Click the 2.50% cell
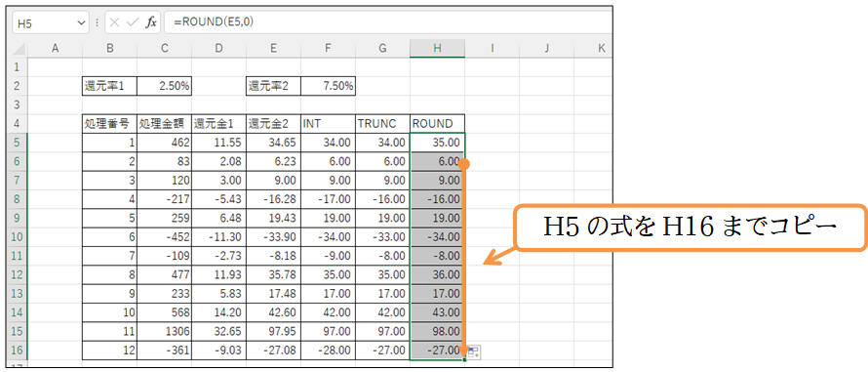 pos(165,86)
